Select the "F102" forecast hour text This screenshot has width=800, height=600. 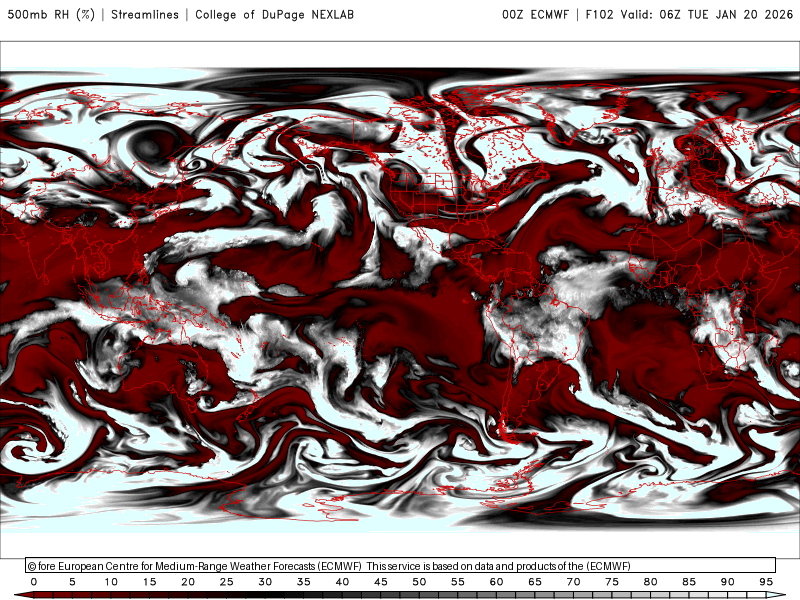(599, 14)
